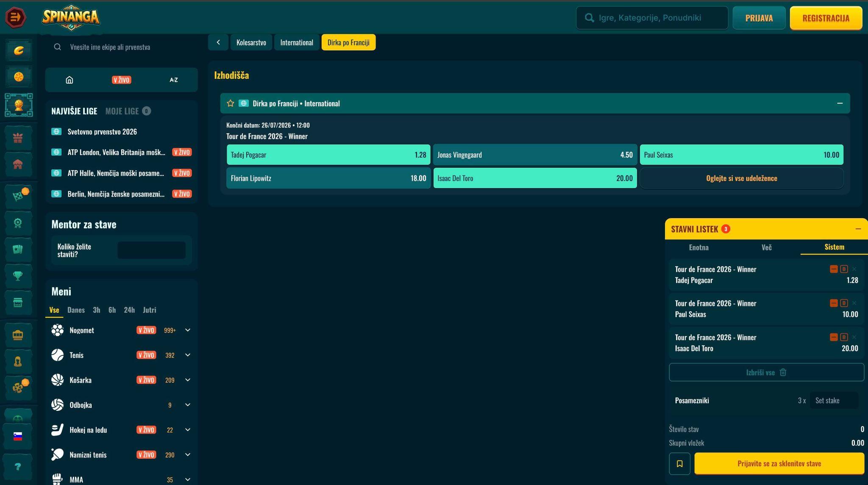868x485 pixels.
Task: Open the playing cards sidebar icon
Action: point(18,249)
